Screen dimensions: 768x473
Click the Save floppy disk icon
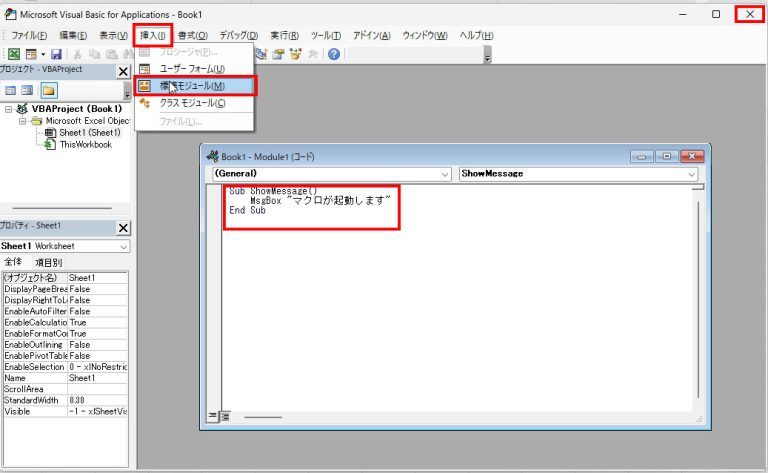click(x=56, y=54)
